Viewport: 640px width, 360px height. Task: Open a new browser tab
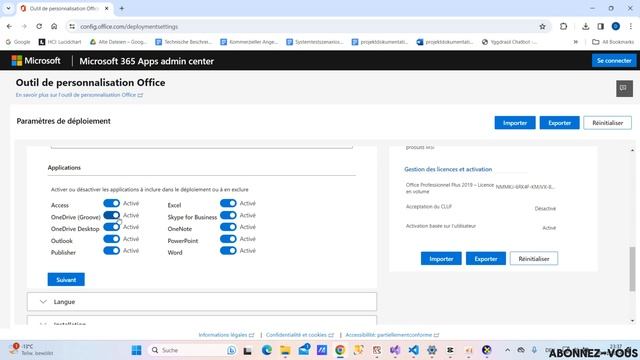[x=122, y=8]
